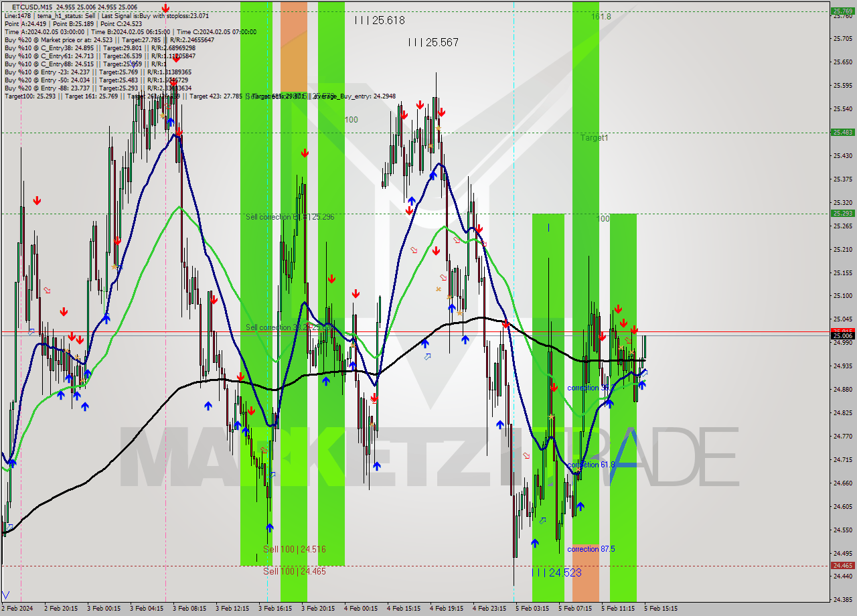The height and width of the screenshot is (616, 857).
Task: Click the blue 'correction 87.5' label
Action: 592,549
